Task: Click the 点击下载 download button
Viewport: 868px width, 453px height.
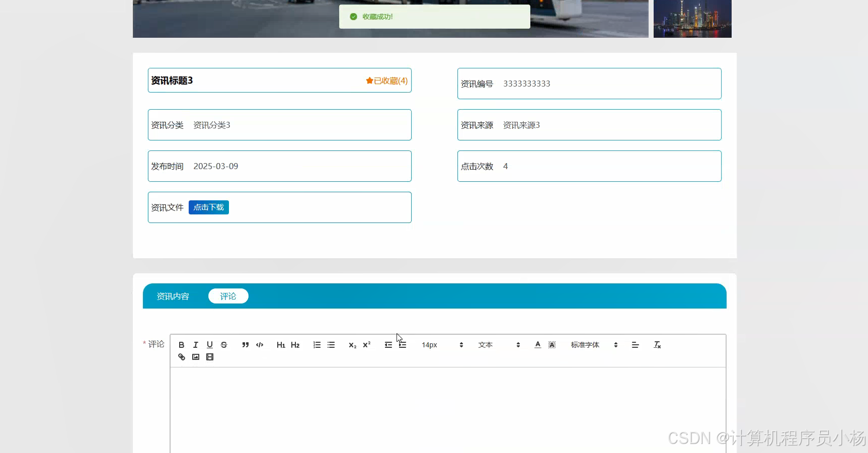Action: click(209, 207)
